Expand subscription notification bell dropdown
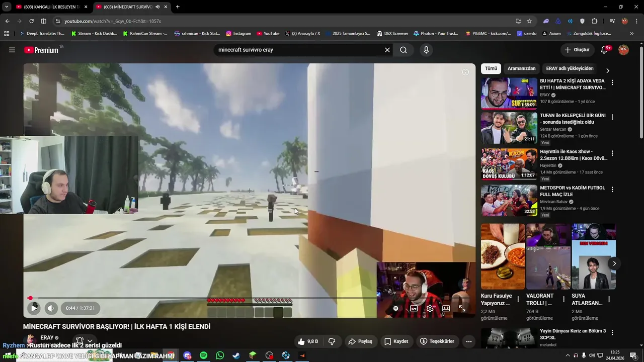 click(x=84, y=341)
